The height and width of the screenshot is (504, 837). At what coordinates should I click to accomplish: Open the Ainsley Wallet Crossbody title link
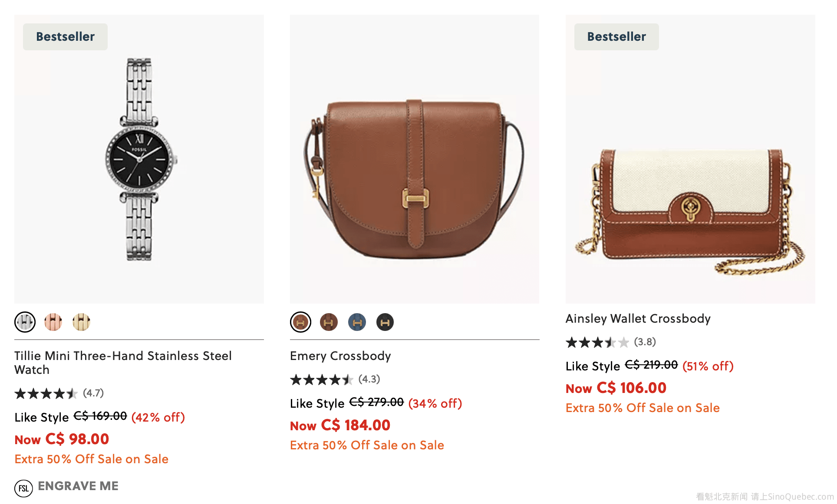point(638,319)
